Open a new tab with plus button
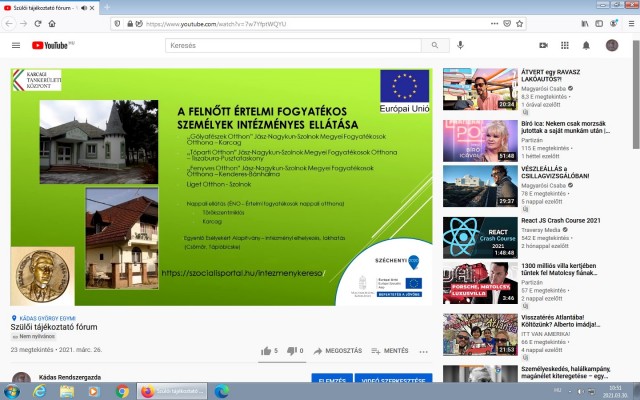 107,7
